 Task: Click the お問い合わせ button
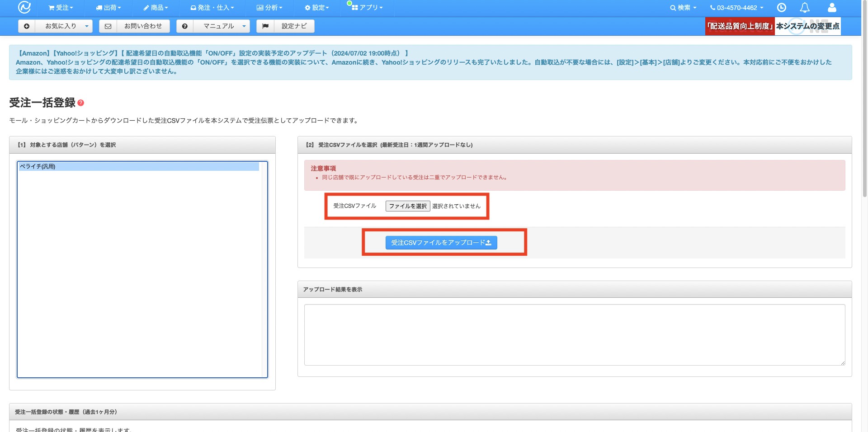[x=143, y=26]
